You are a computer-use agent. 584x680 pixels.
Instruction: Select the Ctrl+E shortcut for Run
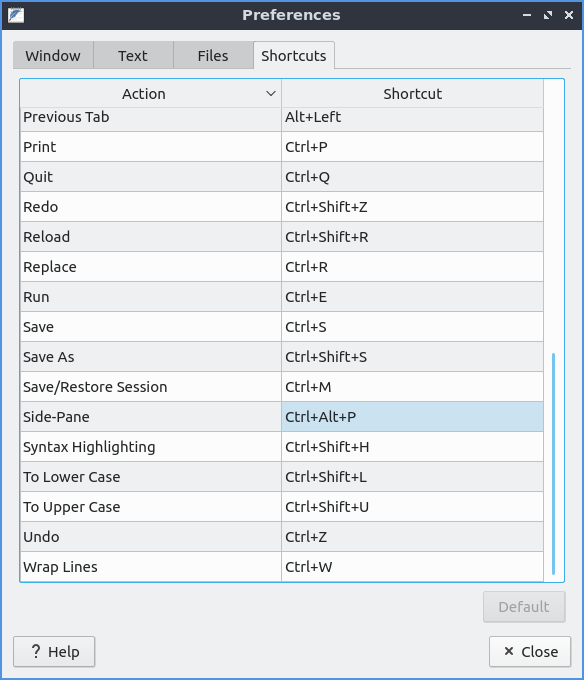412,297
